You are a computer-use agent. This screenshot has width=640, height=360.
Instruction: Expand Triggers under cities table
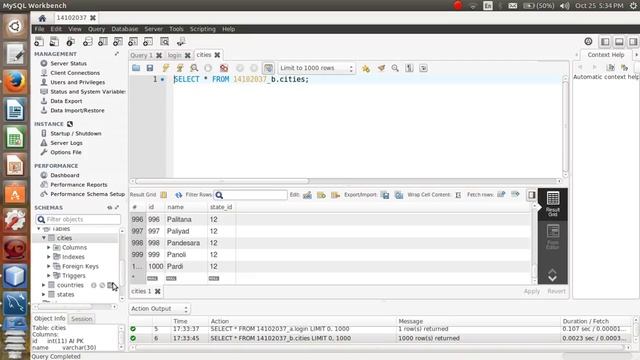click(49, 276)
